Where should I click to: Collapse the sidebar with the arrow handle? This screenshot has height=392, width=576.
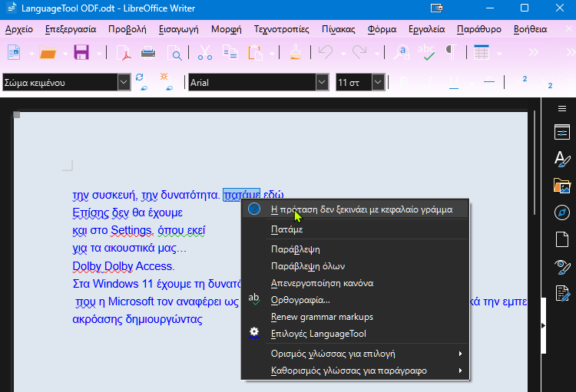click(x=543, y=325)
